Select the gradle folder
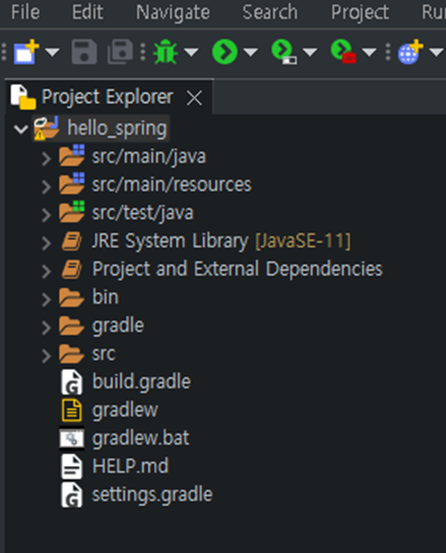This screenshot has height=553, width=446. (x=118, y=326)
